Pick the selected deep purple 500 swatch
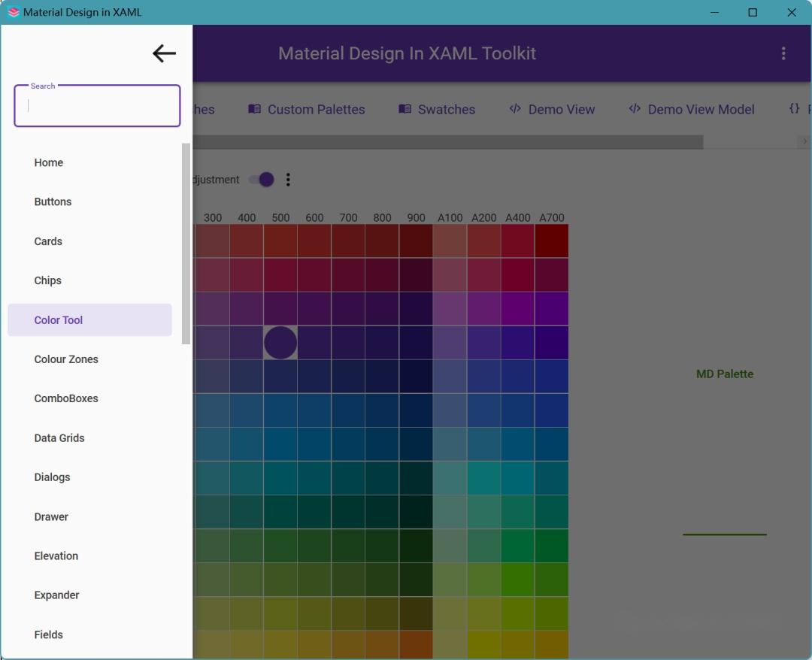The width and height of the screenshot is (812, 660). (280, 343)
